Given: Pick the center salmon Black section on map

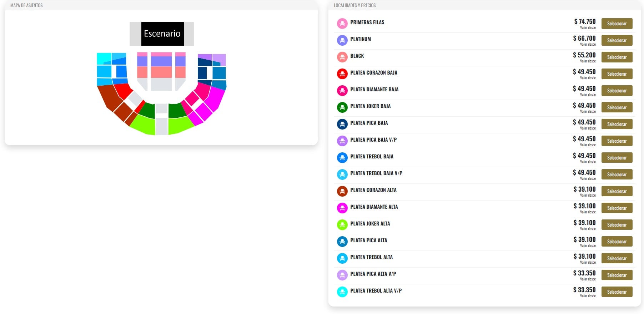Looking at the screenshot, I should pyautogui.click(x=161, y=72).
